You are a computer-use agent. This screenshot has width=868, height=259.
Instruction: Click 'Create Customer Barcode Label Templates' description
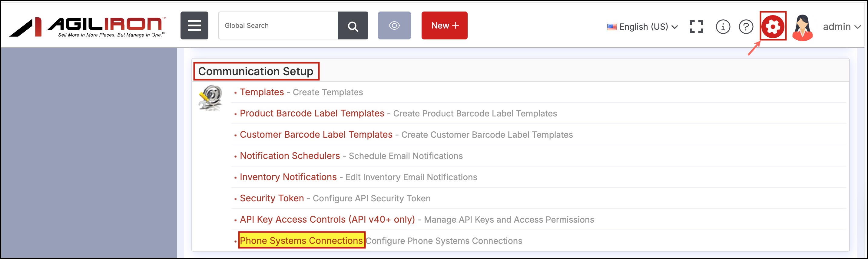point(487,135)
